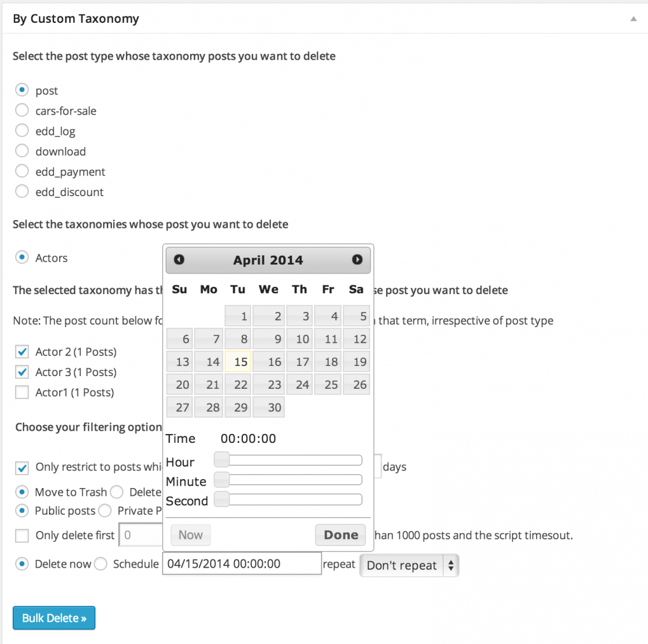
Task: Enable the Only delete first posts option
Action: pos(22,535)
